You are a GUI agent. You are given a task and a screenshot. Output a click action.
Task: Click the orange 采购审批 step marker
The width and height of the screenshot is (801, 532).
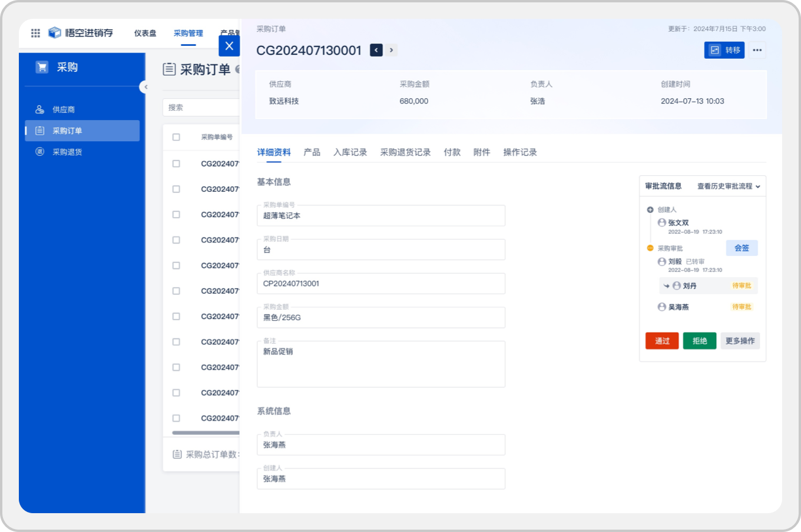(650, 248)
